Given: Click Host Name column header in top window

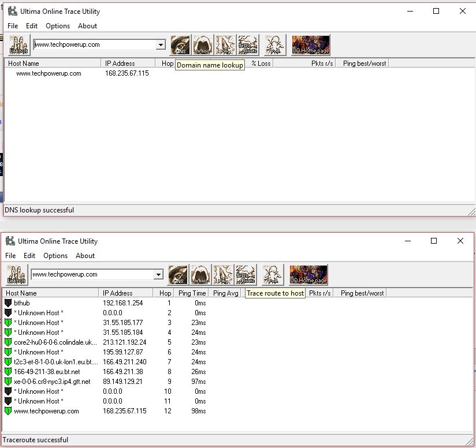Looking at the screenshot, I should [53, 64].
